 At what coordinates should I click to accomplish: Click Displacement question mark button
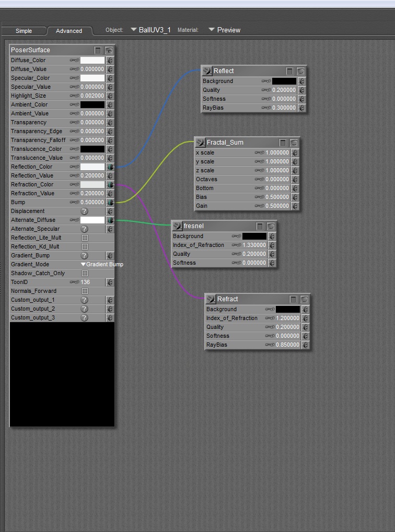[x=84, y=211]
